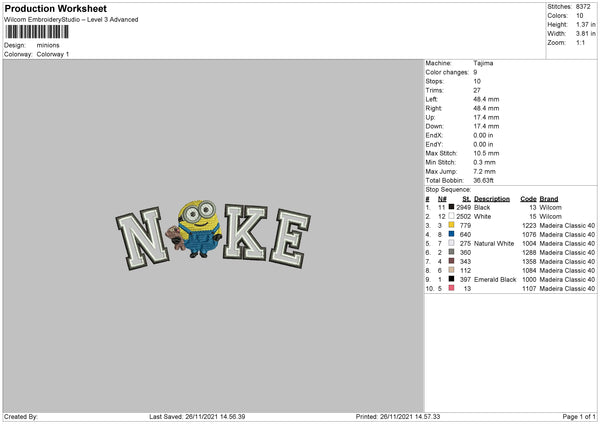The width and height of the screenshot is (600, 424).
Task: Click the 'Black' description in row 1
Action: (482, 207)
